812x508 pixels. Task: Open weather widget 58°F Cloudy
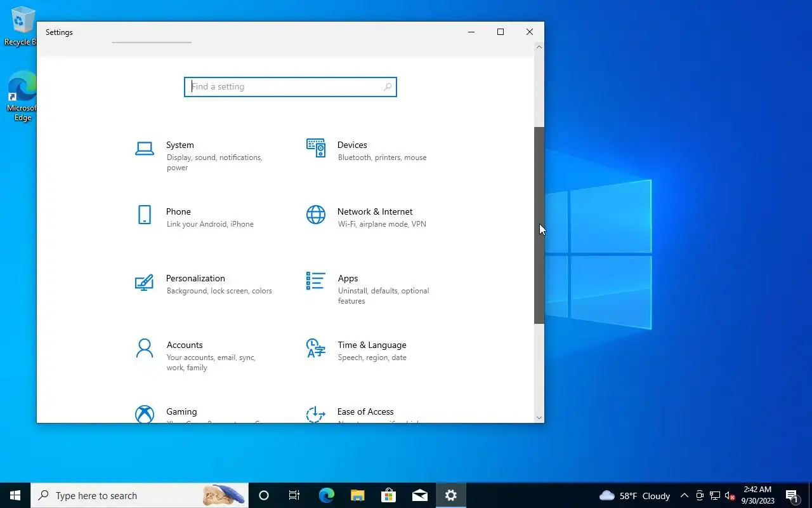coord(634,495)
